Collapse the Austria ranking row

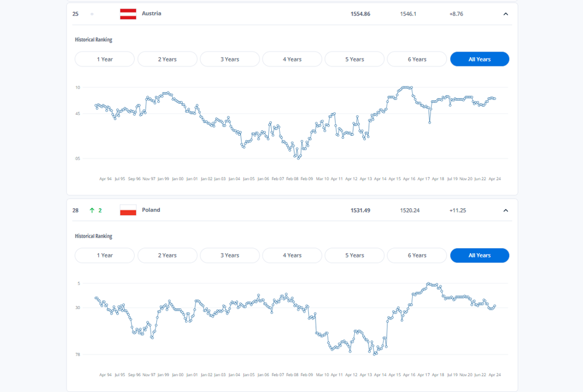[506, 14]
